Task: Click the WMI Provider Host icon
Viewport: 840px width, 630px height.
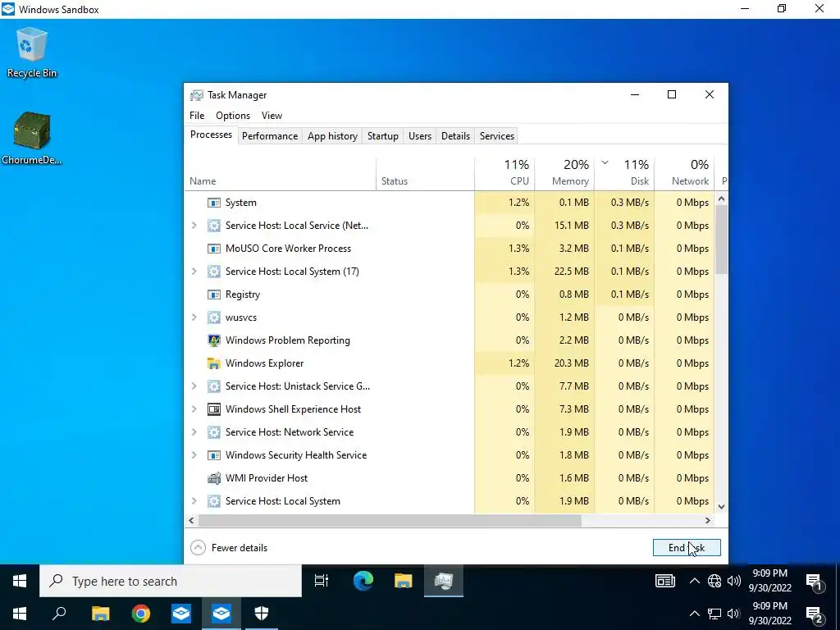Action: (214, 478)
